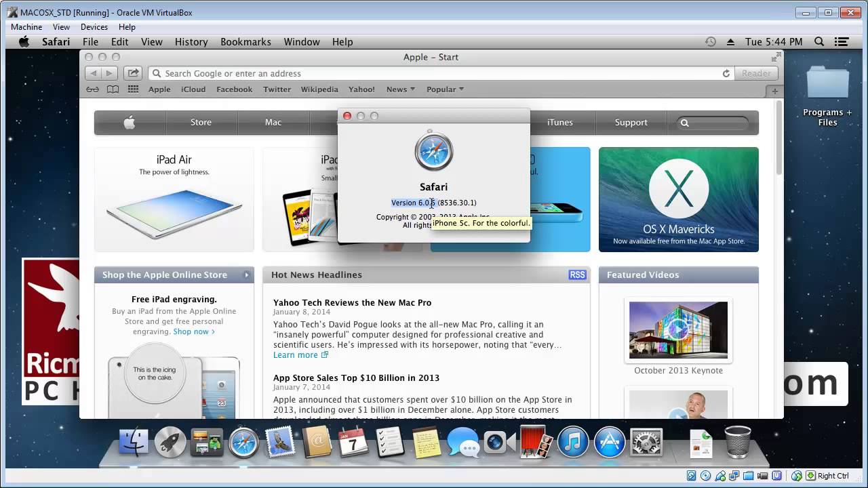The height and width of the screenshot is (488, 868).
Task: Expand Shop the Apple Online Store arrow
Action: click(247, 274)
